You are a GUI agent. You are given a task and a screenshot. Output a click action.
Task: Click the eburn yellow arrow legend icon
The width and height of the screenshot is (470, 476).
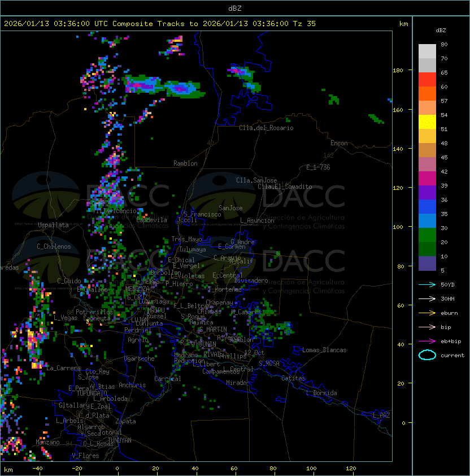point(427,313)
